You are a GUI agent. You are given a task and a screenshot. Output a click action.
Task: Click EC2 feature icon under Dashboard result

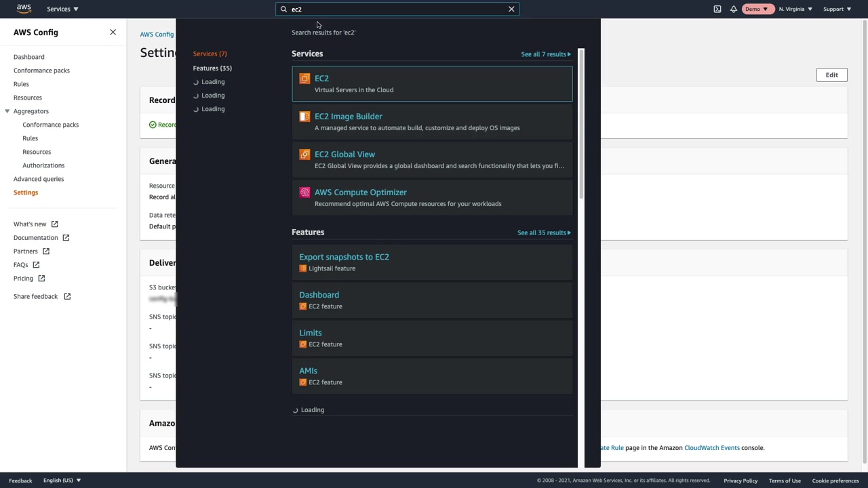click(303, 306)
